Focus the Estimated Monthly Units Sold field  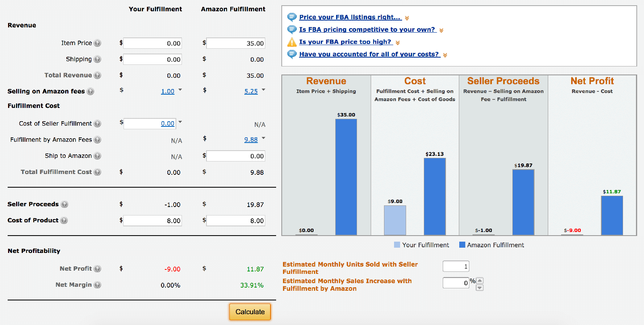(x=456, y=266)
